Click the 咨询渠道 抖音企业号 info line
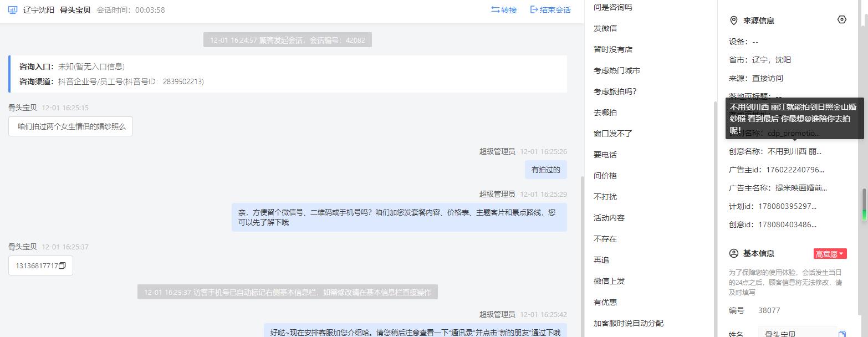The height and width of the screenshot is (337, 868). [111, 81]
